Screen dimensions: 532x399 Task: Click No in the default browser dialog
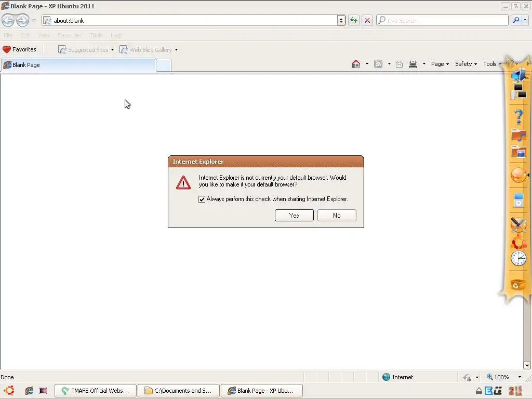click(x=337, y=216)
